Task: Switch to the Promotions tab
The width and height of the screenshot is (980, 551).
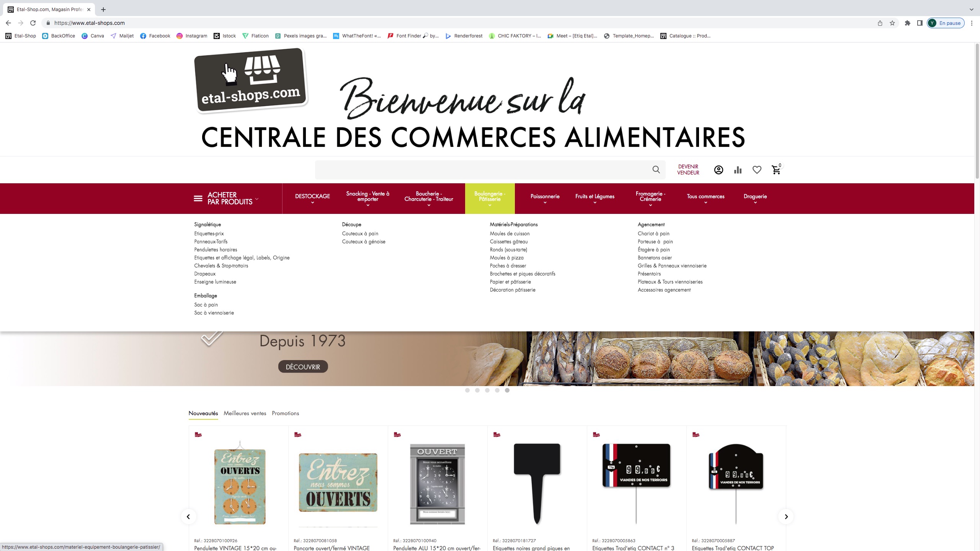Action: pyautogui.click(x=285, y=413)
